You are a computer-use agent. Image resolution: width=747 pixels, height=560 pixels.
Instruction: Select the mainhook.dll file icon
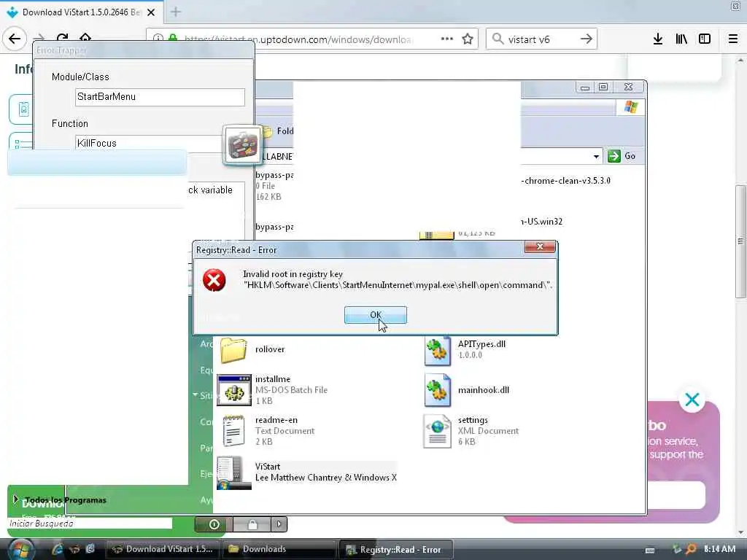coord(438,391)
